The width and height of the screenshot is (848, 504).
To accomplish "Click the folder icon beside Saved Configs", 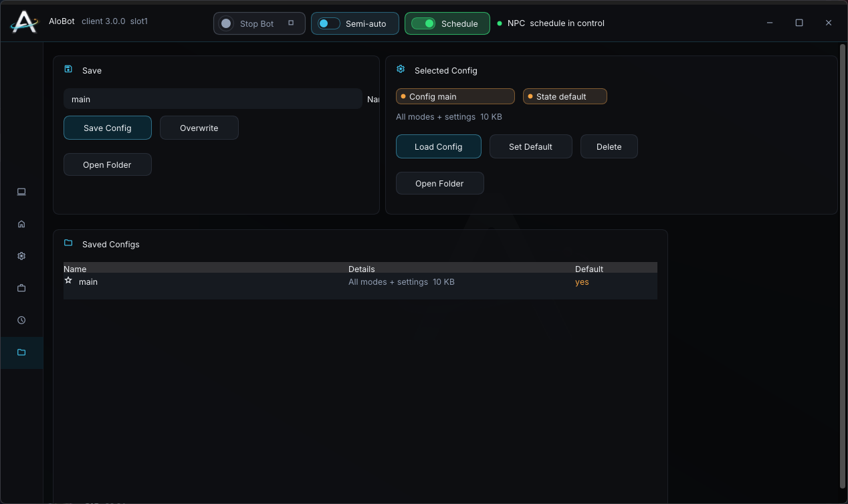I will pyautogui.click(x=68, y=243).
